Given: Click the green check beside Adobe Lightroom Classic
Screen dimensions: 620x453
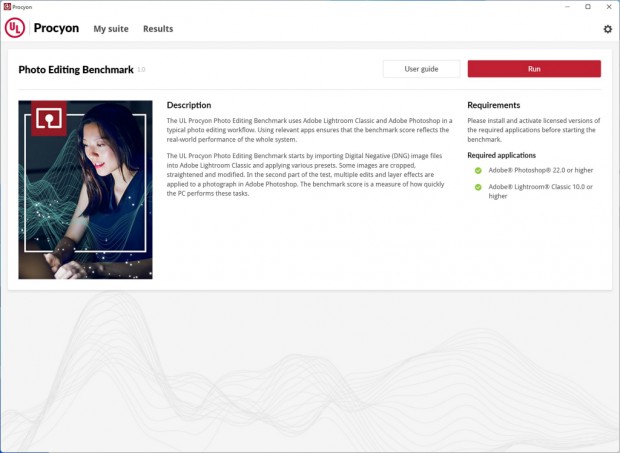Looking at the screenshot, I should (478, 187).
